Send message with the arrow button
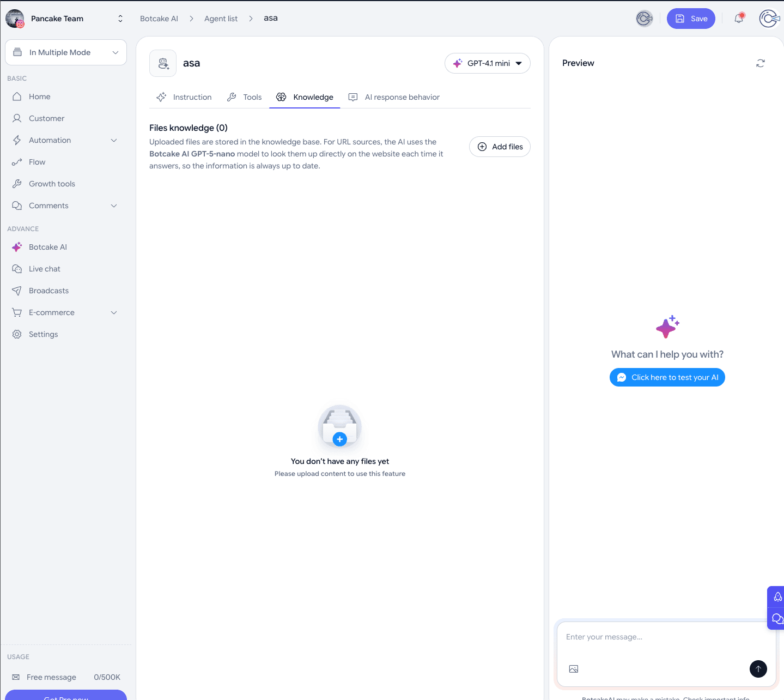 [x=758, y=669]
